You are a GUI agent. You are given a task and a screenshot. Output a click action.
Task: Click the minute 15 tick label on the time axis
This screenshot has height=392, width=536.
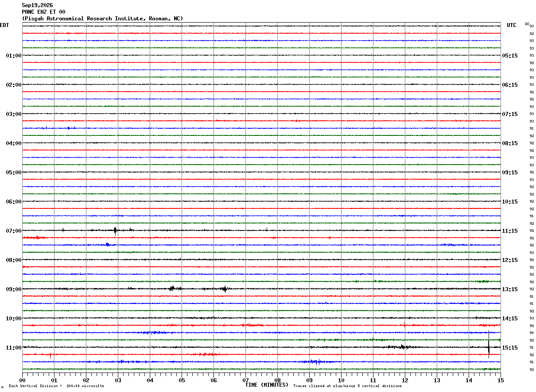coord(501,380)
